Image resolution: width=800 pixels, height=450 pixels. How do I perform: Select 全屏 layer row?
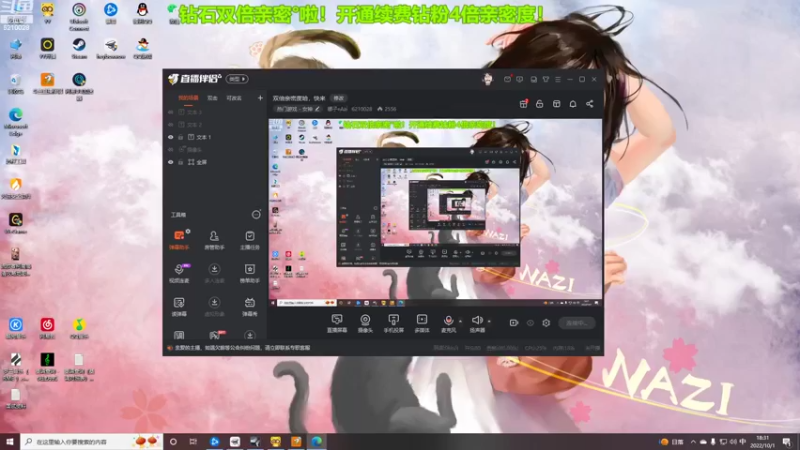215,162
